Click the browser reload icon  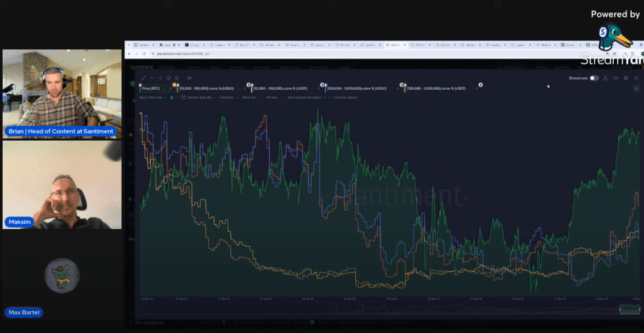pos(144,54)
